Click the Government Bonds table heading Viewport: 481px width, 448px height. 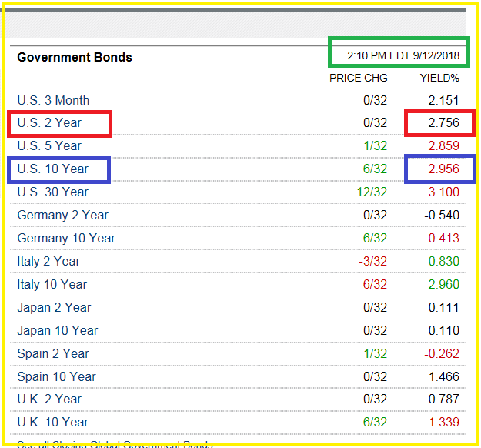pos(75,57)
